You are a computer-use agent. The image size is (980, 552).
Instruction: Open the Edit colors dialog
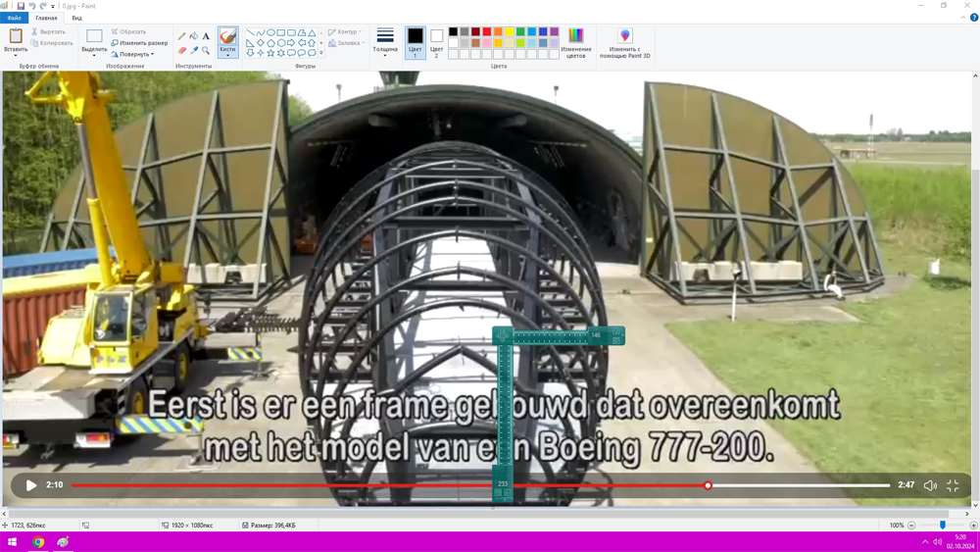tap(575, 43)
